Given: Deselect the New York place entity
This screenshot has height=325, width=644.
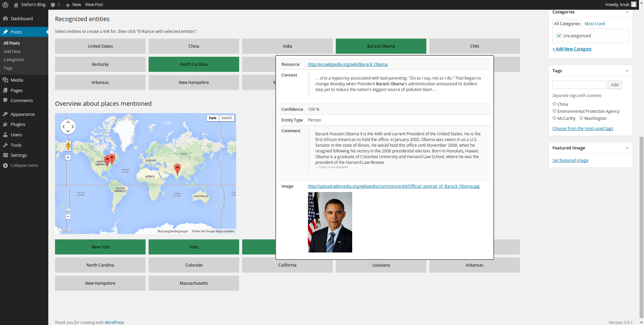Looking at the screenshot, I should tap(100, 247).
